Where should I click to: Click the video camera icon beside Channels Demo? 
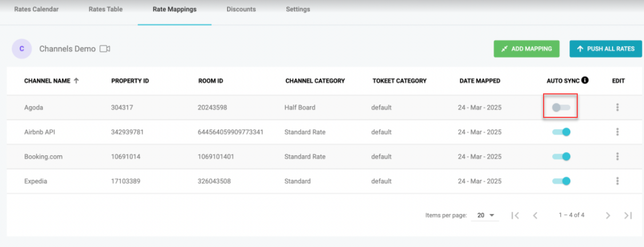click(105, 49)
